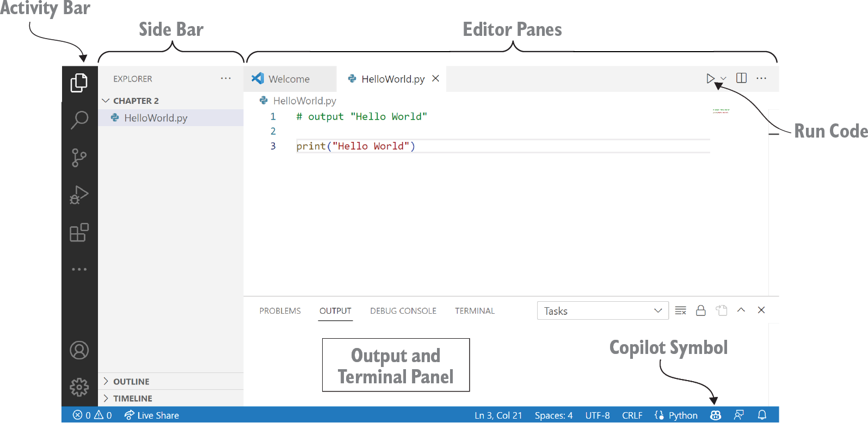The height and width of the screenshot is (423, 868).
Task: Expand the OUTLINE section
Action: pyautogui.click(x=131, y=382)
